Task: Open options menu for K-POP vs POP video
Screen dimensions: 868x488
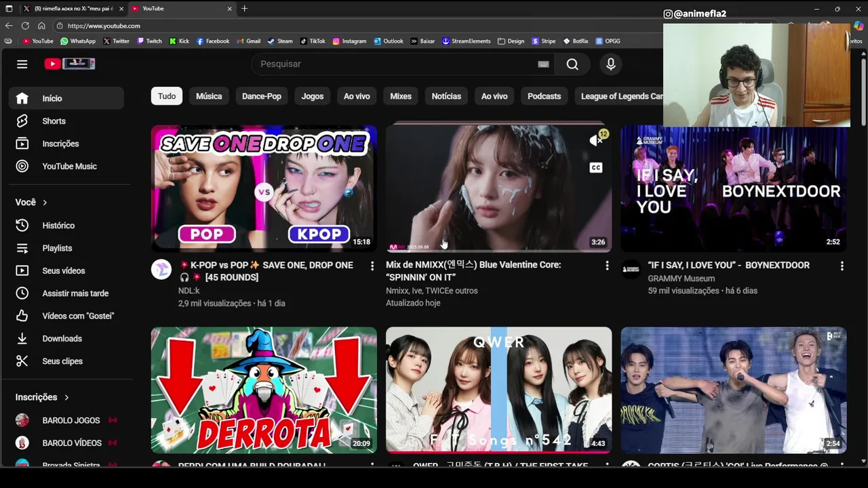Action: pyautogui.click(x=372, y=266)
